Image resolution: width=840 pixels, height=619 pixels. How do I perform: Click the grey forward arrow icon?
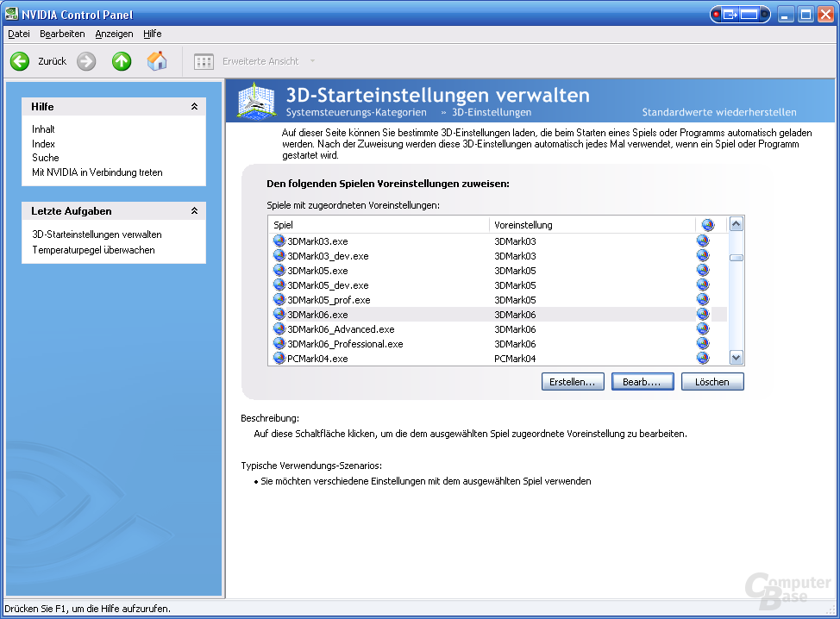tap(86, 61)
